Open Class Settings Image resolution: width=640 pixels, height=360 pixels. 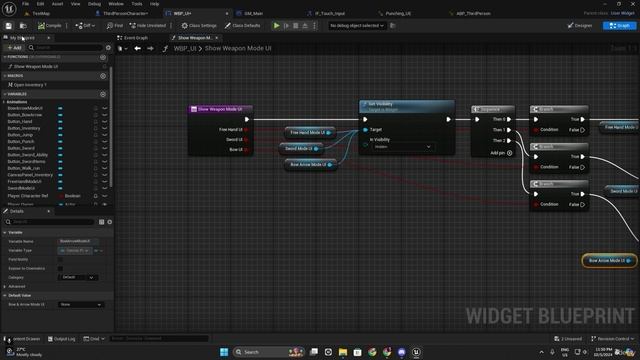click(199, 26)
